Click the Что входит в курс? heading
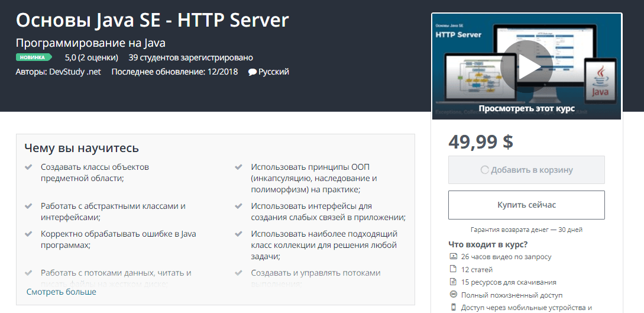 pos(488,244)
